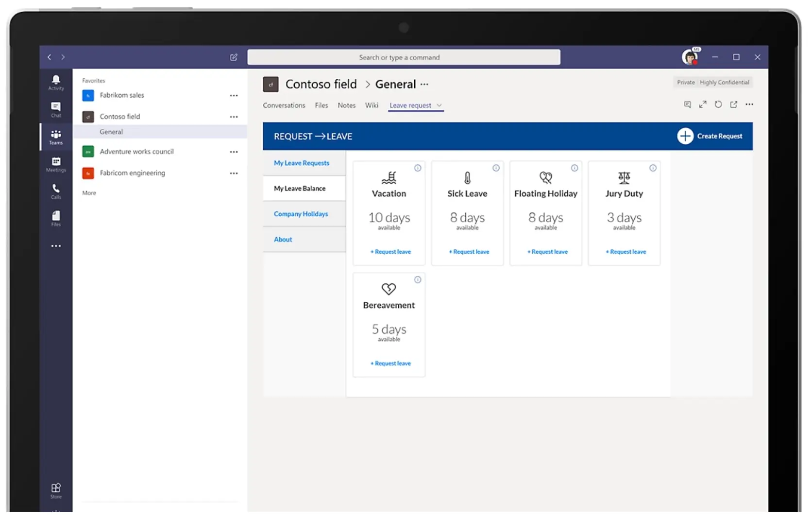Open Fabricom engineering more options

point(234,173)
